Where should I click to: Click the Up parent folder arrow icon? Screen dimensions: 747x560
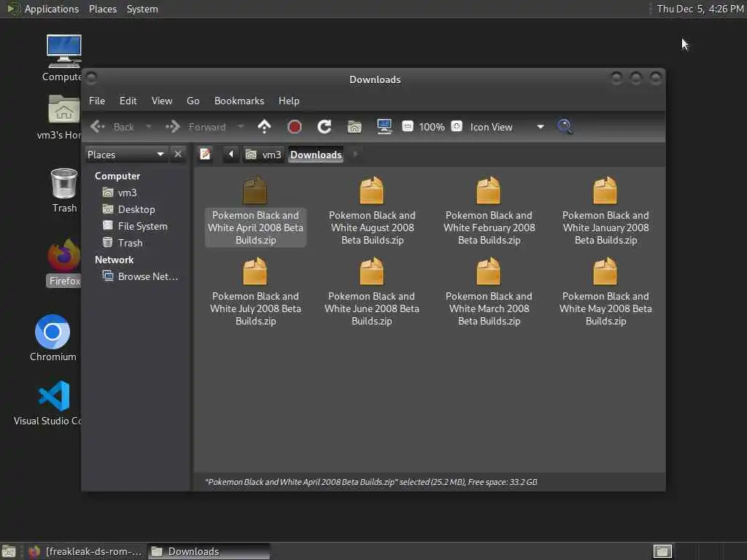point(264,127)
